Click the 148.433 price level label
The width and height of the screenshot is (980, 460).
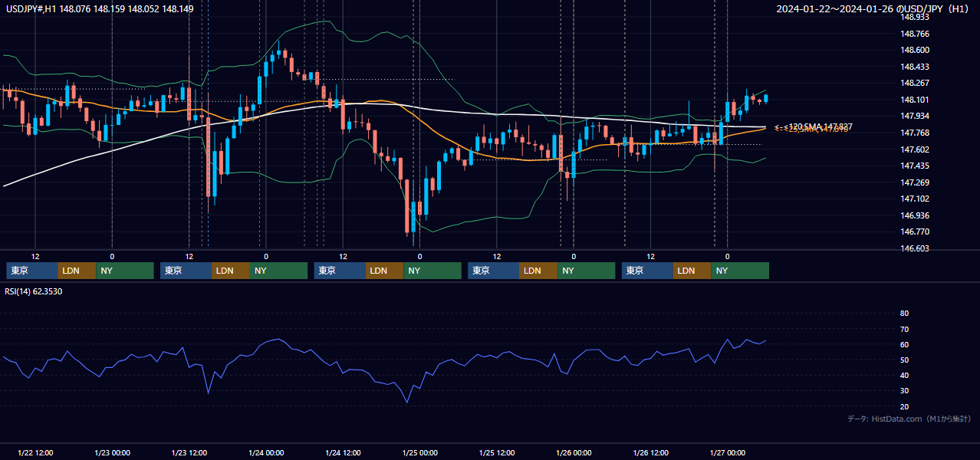point(915,67)
